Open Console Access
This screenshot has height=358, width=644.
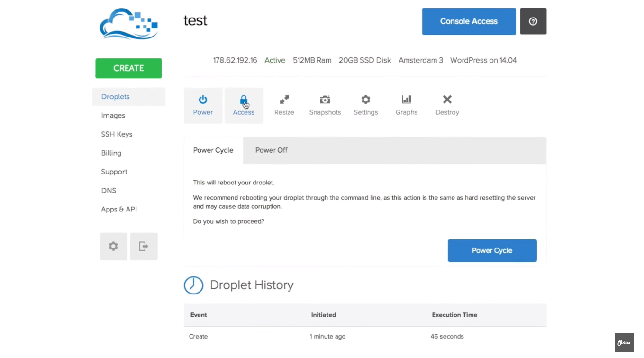469,21
